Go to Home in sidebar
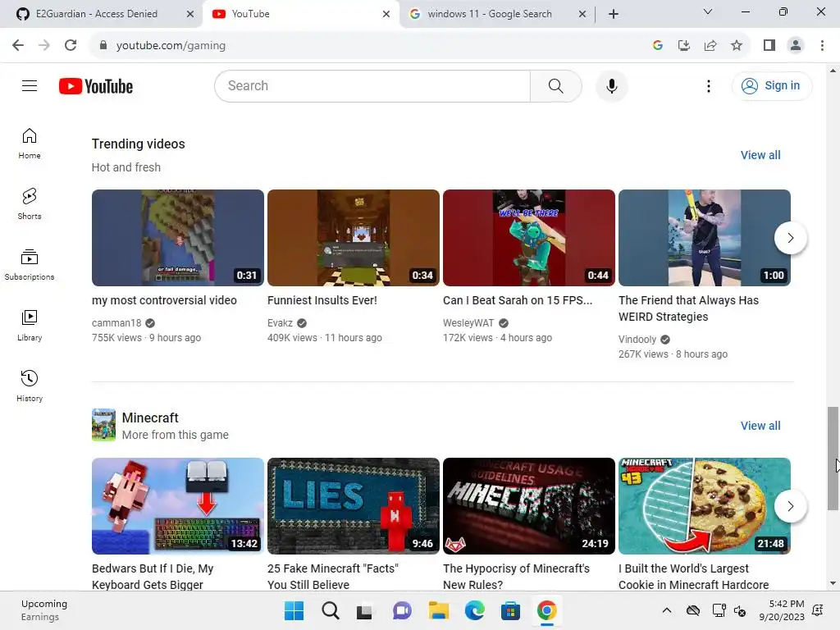The width and height of the screenshot is (840, 630). click(x=30, y=144)
